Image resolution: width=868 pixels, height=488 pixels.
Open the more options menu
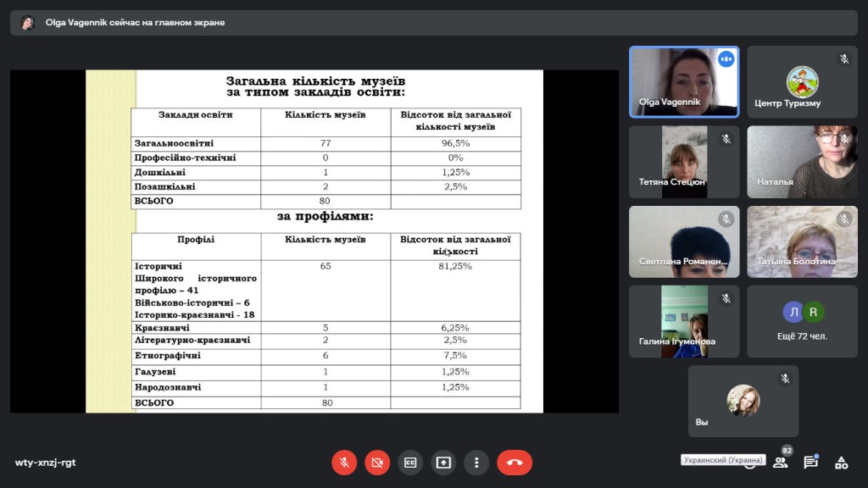(x=476, y=462)
